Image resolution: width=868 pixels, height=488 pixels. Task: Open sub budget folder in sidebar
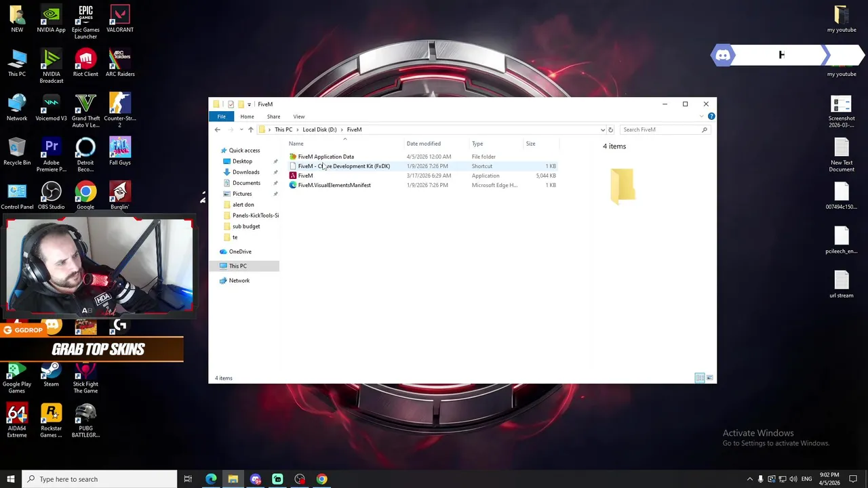[246, 226]
